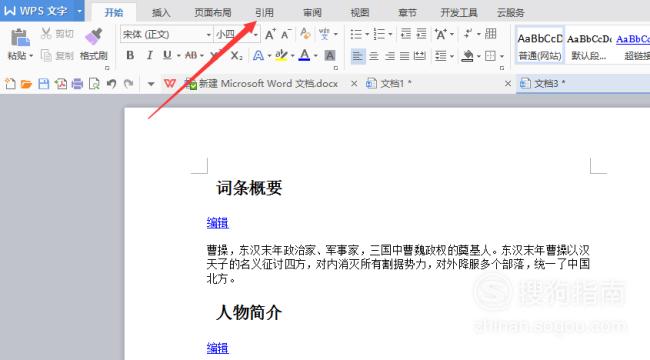Switch to the 视图 ribbon tab

(x=360, y=12)
